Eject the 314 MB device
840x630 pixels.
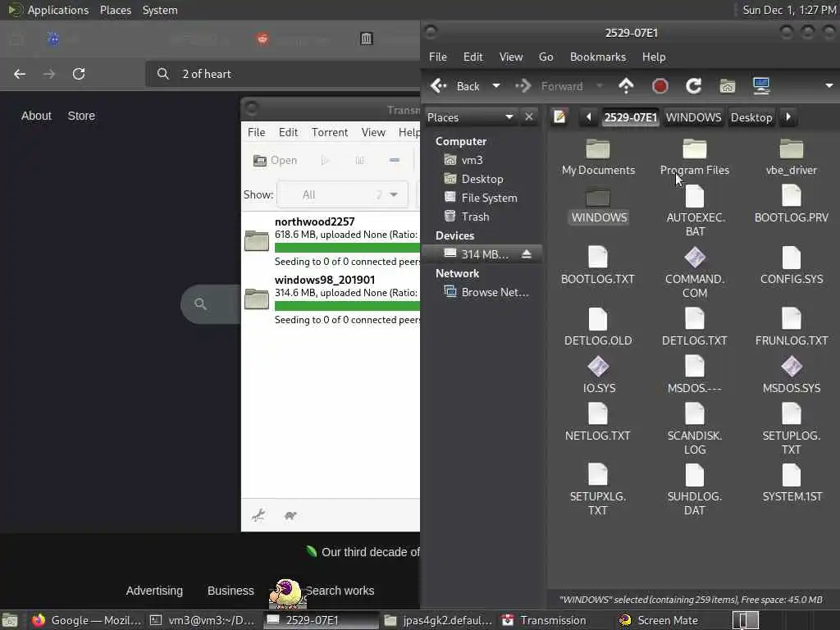click(x=526, y=254)
